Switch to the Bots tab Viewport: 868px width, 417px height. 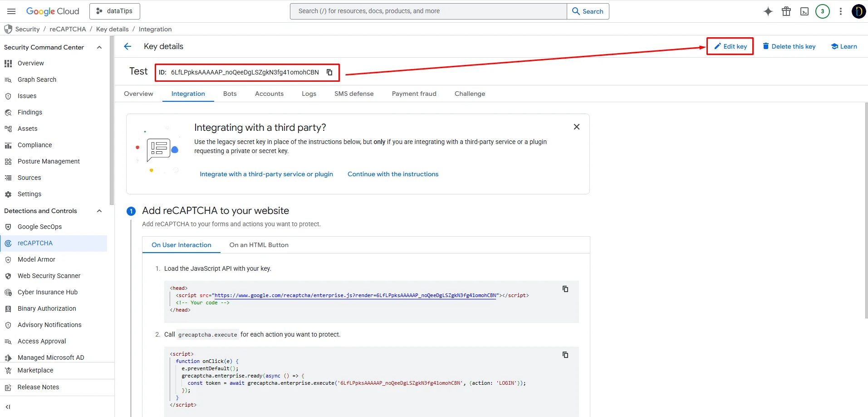pos(230,94)
